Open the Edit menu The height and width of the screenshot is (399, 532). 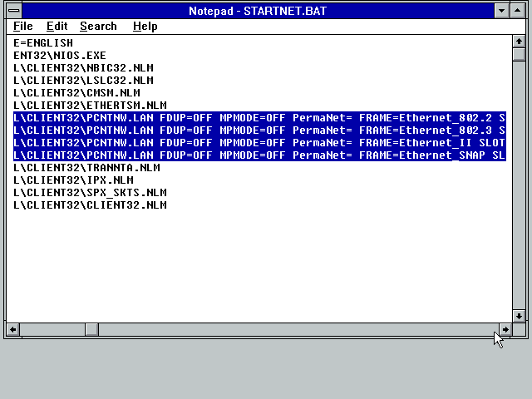pos(57,26)
